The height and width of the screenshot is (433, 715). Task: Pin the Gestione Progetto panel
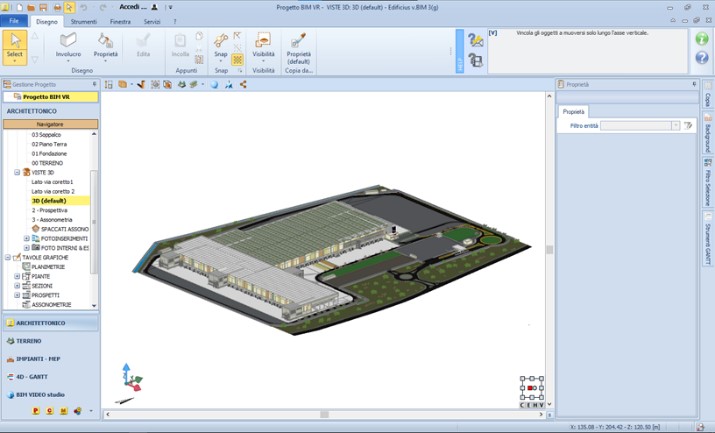click(x=93, y=85)
